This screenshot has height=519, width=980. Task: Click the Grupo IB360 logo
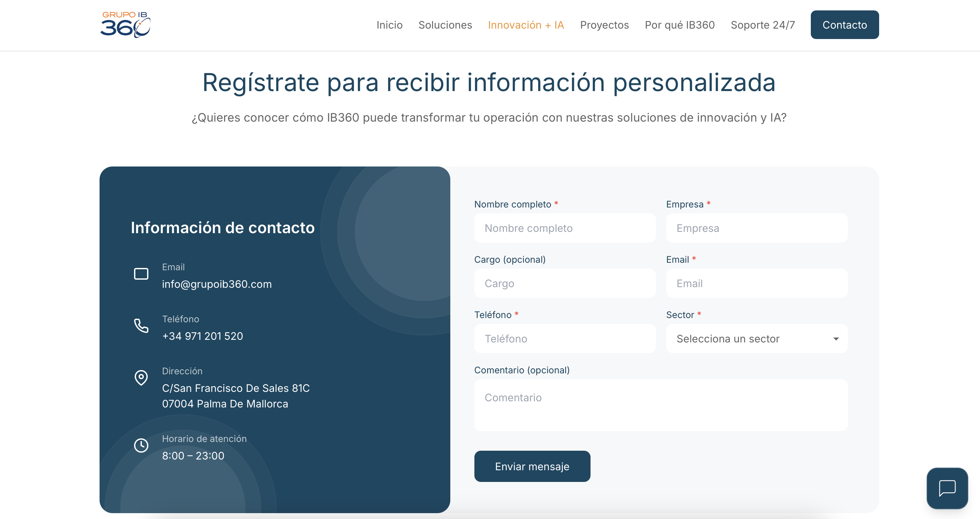125,24
